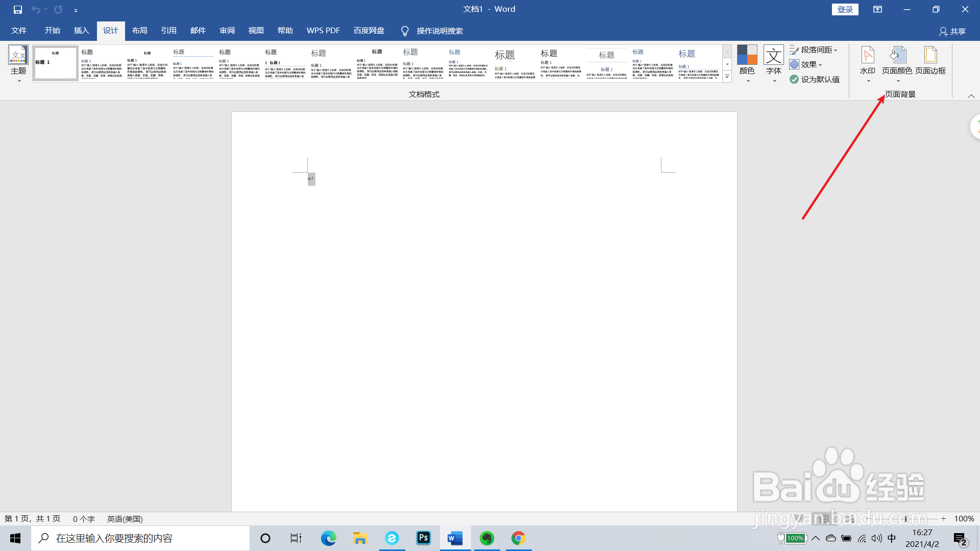980x551 pixels.
Task: Click the zoom in plus button
Action: click(944, 519)
